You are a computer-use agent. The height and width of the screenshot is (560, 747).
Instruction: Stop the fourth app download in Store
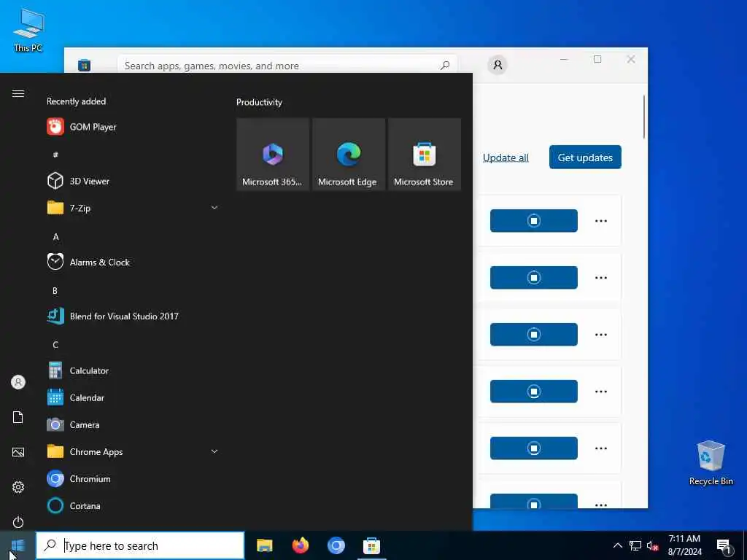point(533,392)
